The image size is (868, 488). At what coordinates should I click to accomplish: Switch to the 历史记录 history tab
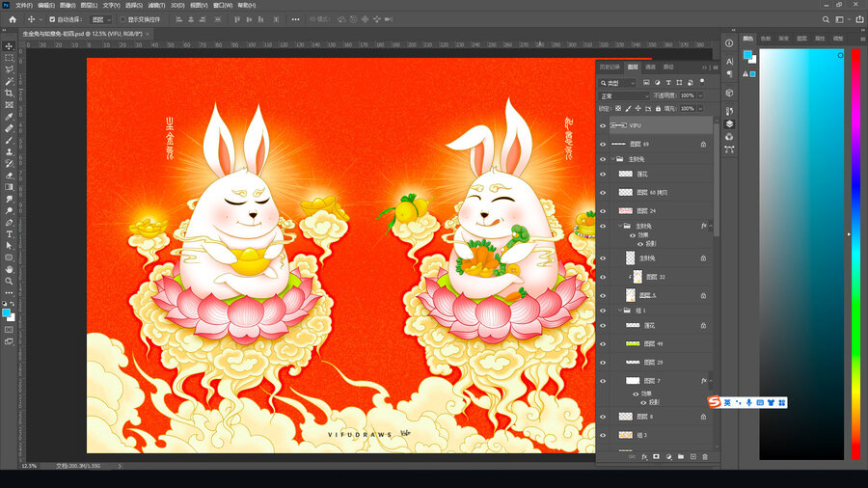click(x=610, y=67)
